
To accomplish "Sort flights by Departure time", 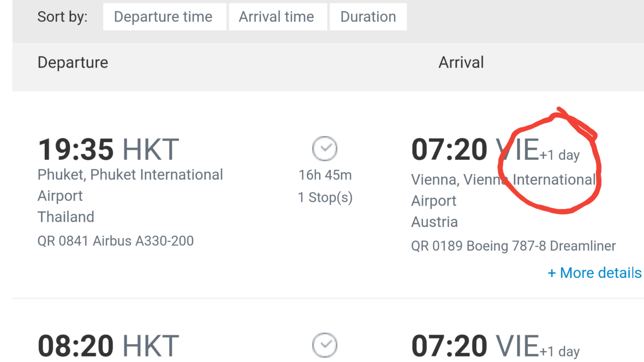I will click(165, 17).
